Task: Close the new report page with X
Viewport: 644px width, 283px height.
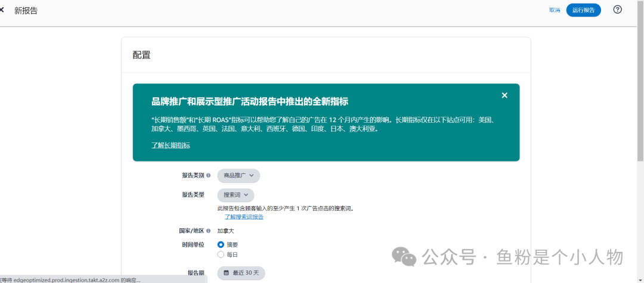Action: 2,10
